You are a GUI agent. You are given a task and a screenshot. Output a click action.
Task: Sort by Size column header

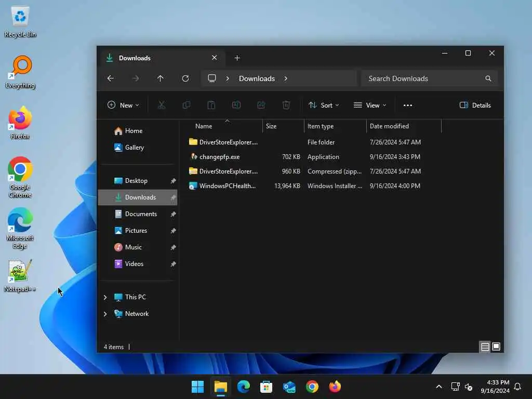click(271, 126)
